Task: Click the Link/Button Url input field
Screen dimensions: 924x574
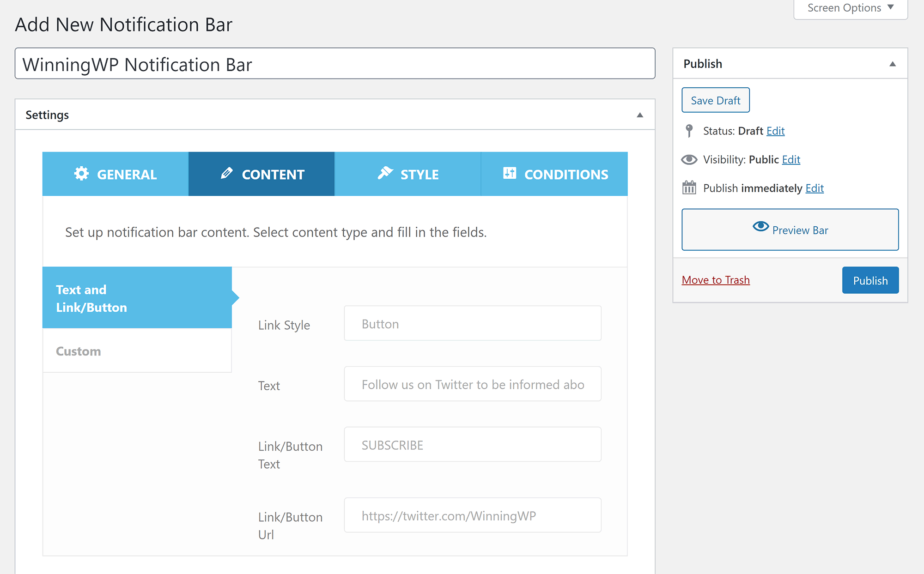Action: point(473,515)
